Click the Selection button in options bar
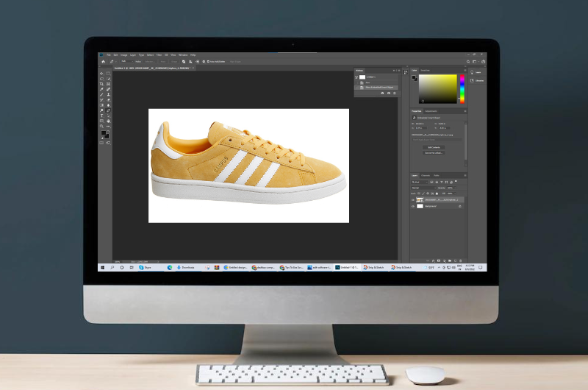Viewport: 588px width, 390px height. point(150,62)
